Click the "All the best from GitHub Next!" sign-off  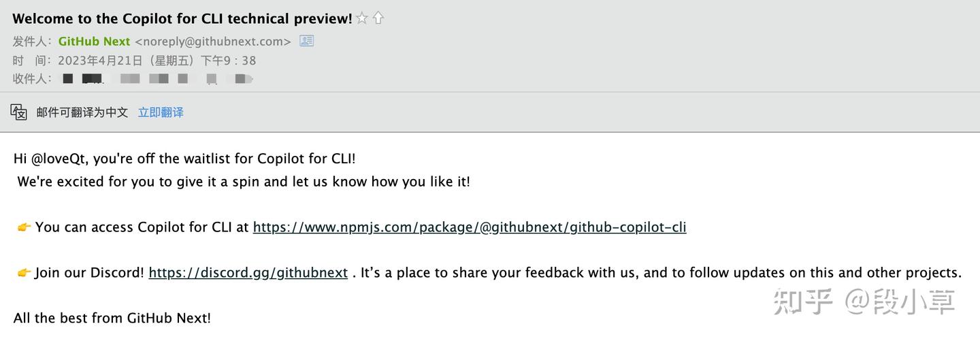tap(112, 318)
